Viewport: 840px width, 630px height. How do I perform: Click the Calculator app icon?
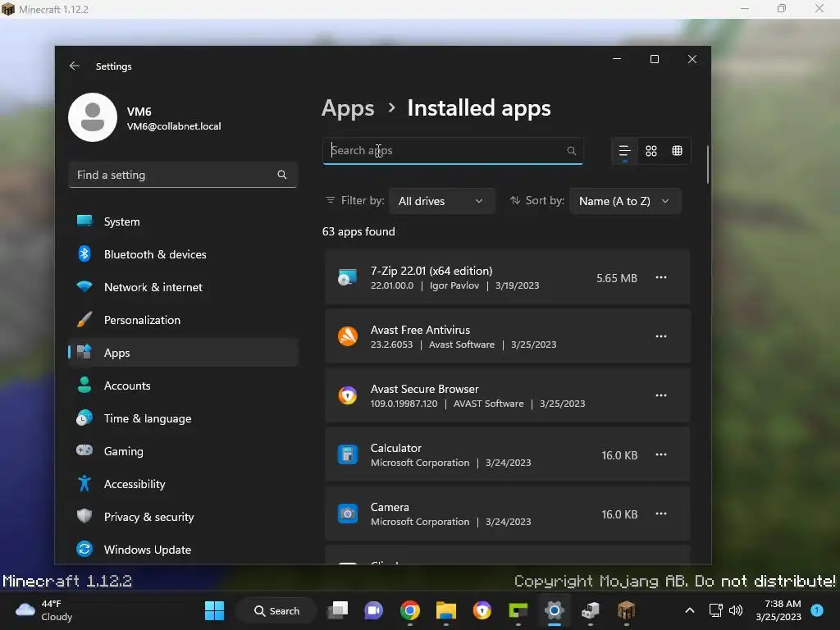pos(347,454)
